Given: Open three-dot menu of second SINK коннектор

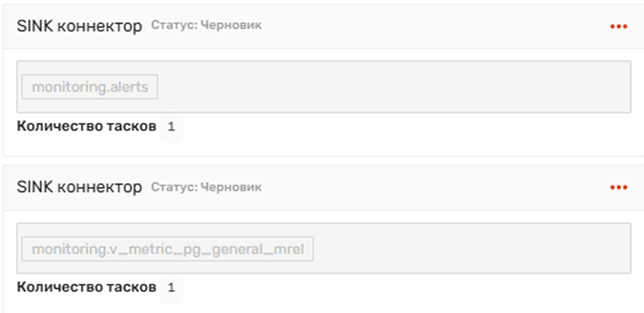Looking at the screenshot, I should [618, 187].
